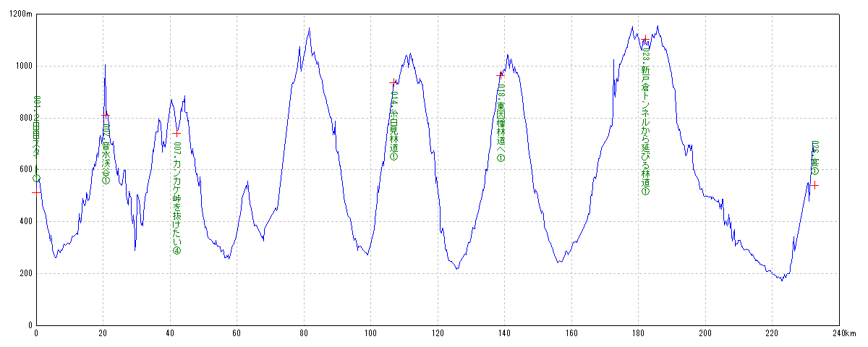Select the 018・東因幡林道へ waypoint label text
The height and width of the screenshot is (347, 868).
pos(501,123)
